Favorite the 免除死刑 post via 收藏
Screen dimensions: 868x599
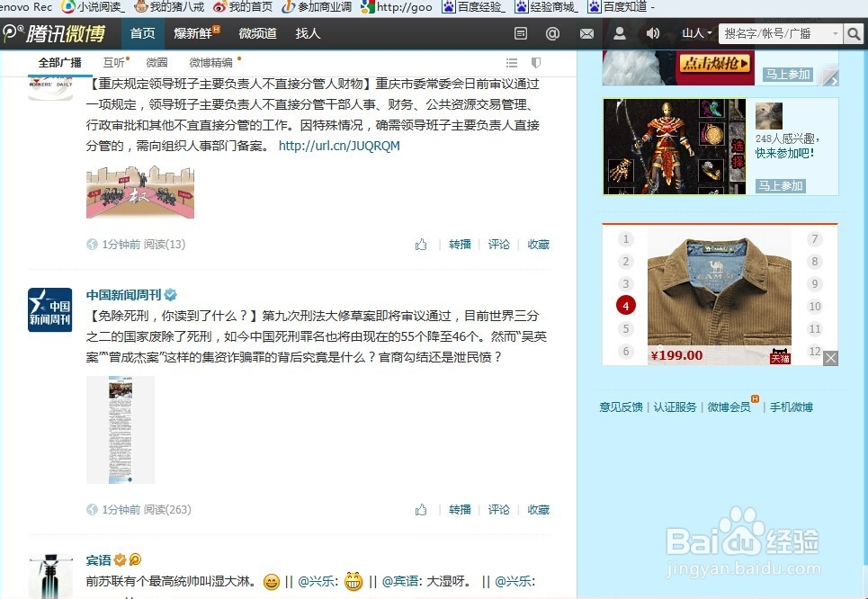(x=538, y=509)
